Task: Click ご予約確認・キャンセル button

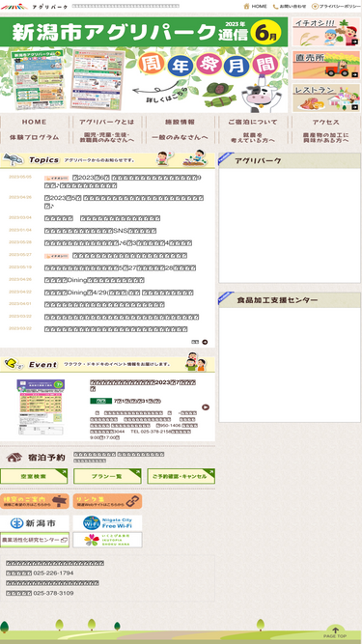Action: pos(181,476)
